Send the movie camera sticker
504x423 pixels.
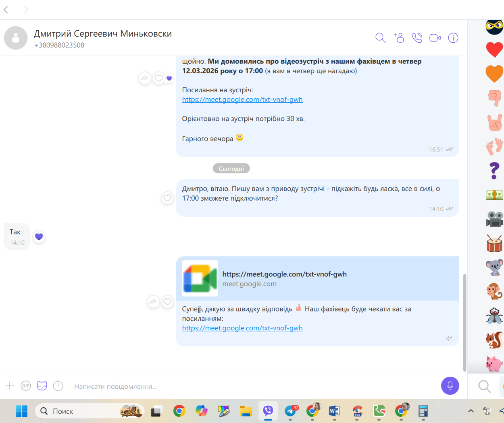tap(494, 219)
